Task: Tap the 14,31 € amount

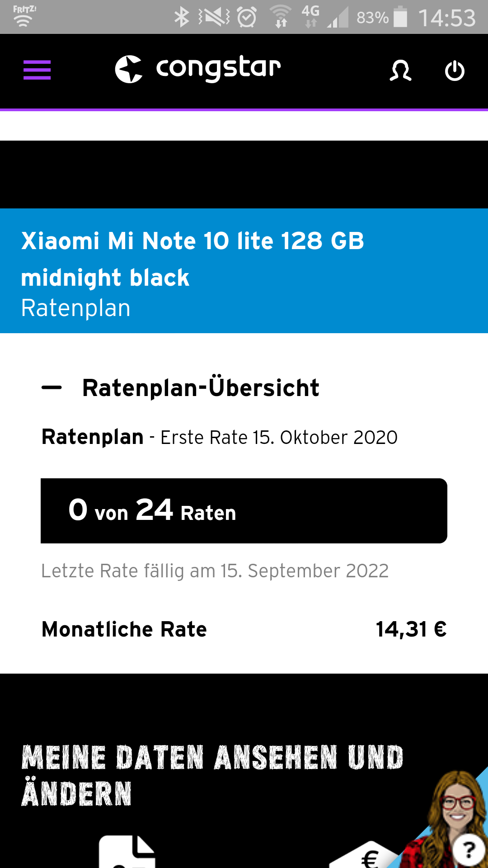Action: pos(411,629)
